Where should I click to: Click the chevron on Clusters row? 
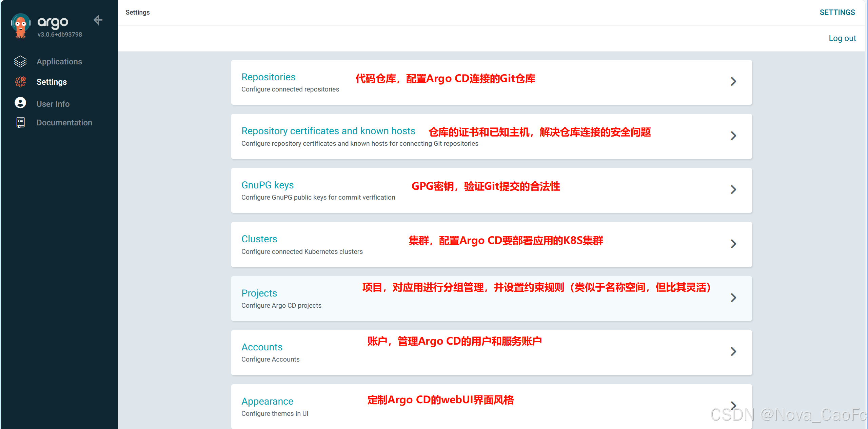(733, 244)
